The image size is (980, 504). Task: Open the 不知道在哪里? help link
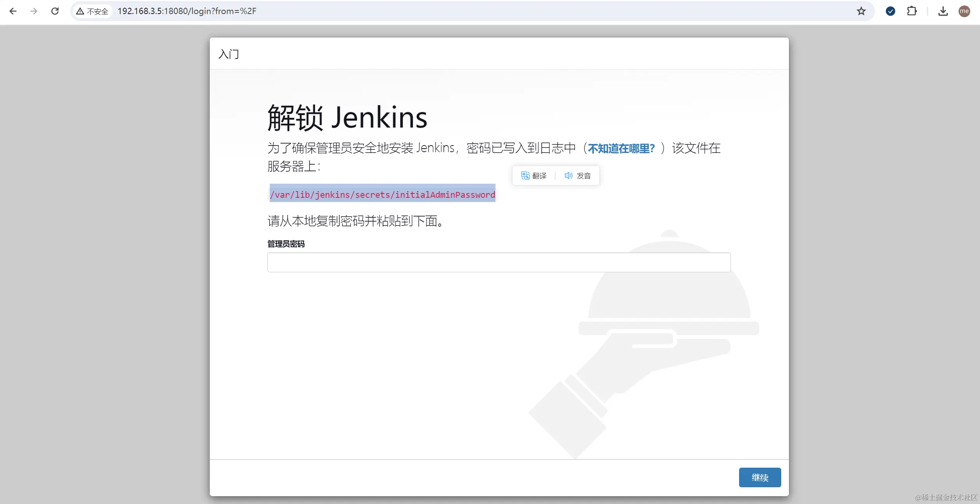click(x=621, y=149)
